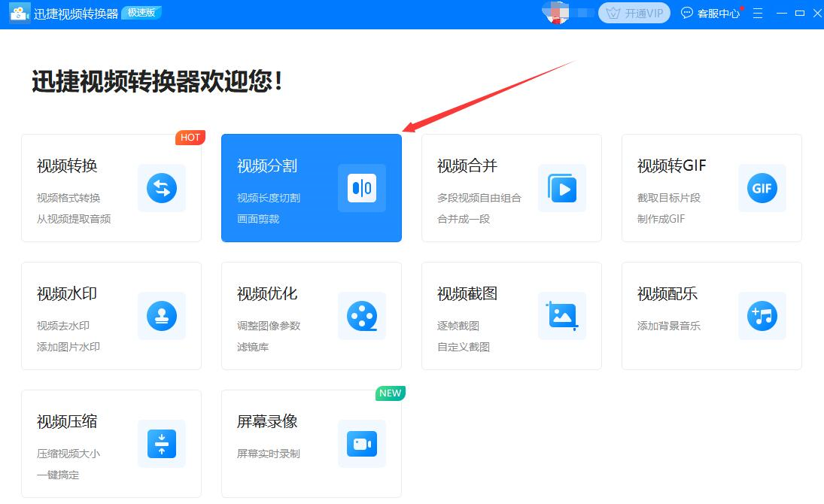
Task: Click the 制作成GIF text
Action: coord(661,219)
